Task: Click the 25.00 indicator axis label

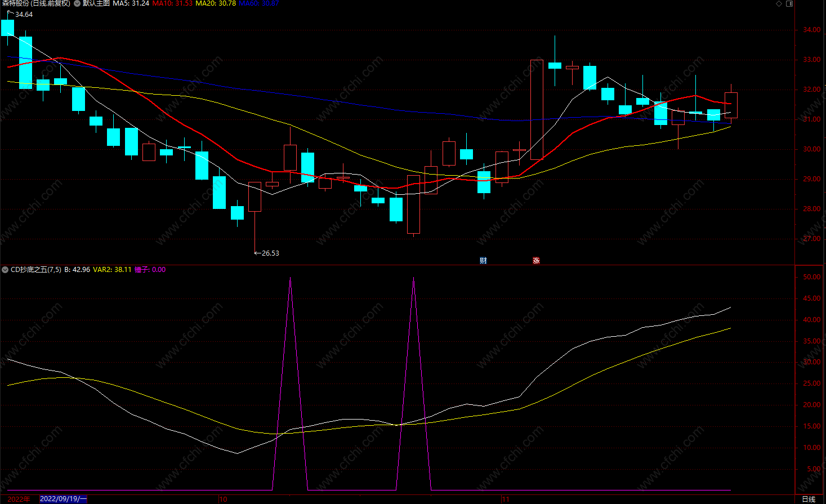Action: [811, 383]
